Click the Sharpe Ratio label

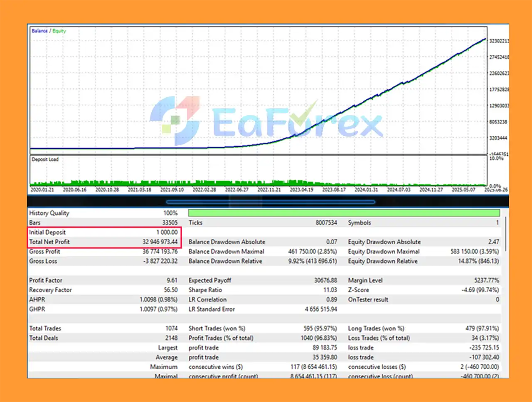pyautogui.click(x=205, y=290)
